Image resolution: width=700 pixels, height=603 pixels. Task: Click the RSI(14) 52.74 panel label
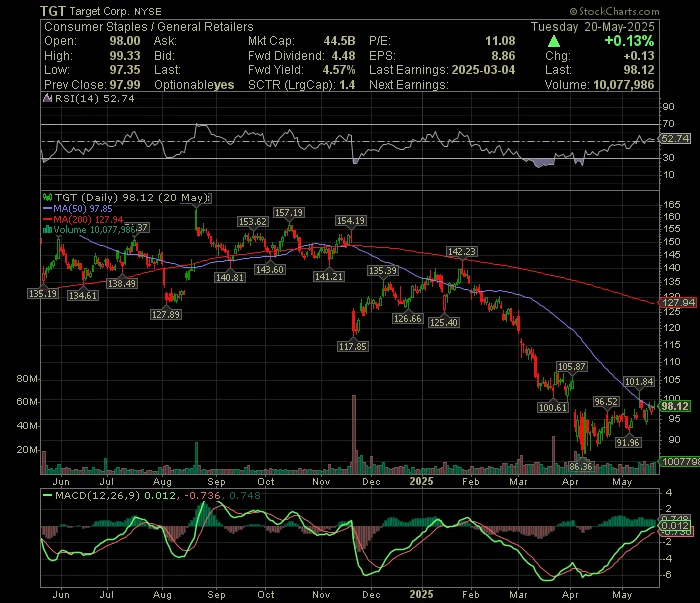tap(94, 99)
